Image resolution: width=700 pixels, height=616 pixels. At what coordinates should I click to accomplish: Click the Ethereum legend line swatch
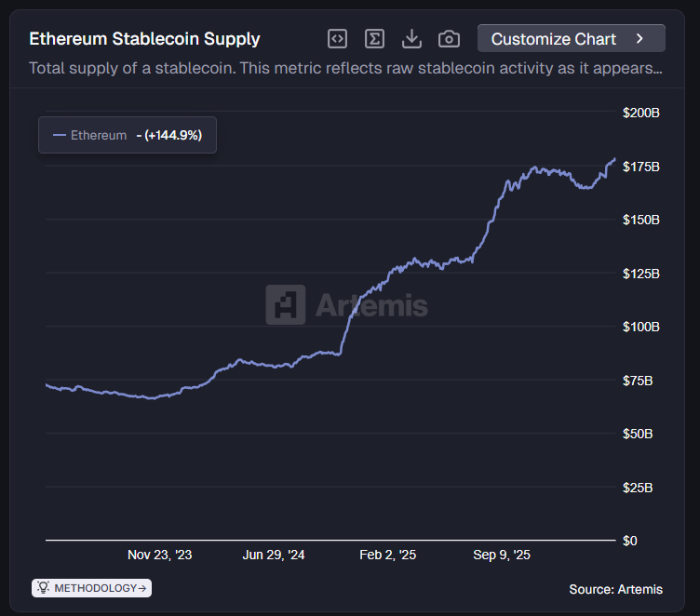(x=60, y=135)
